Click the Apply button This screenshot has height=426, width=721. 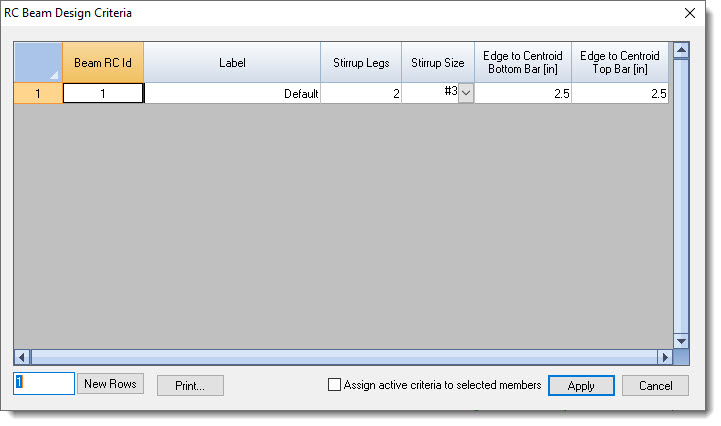[581, 385]
